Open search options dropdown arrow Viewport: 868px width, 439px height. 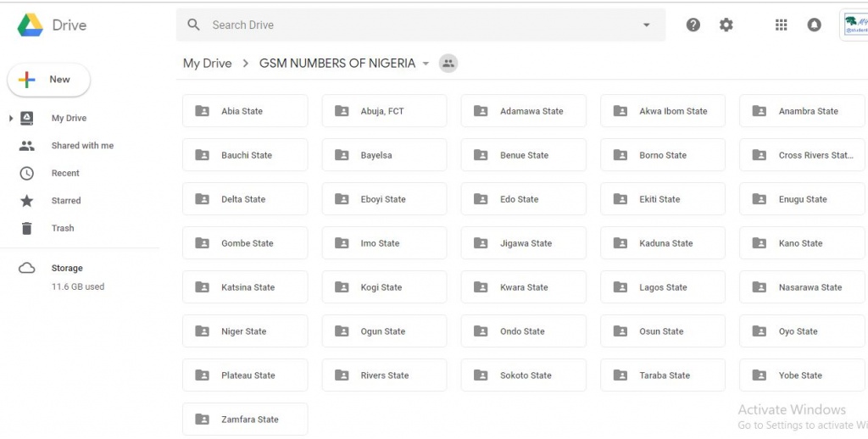(x=647, y=25)
